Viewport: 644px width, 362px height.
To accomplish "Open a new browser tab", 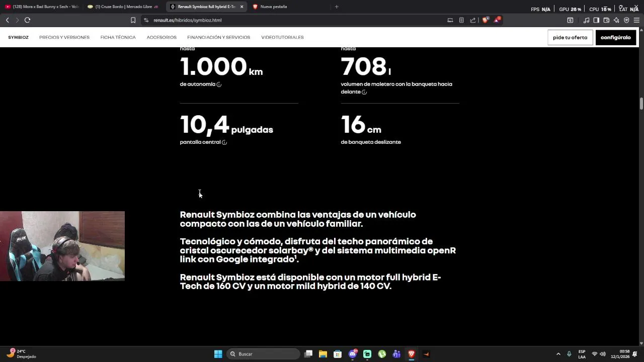I will pyautogui.click(x=337, y=7).
